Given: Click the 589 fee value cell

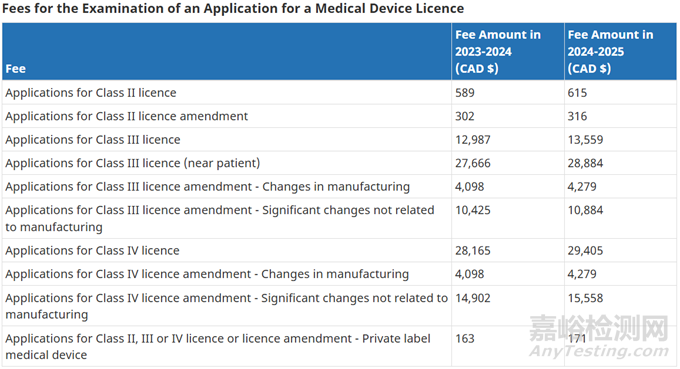Looking at the screenshot, I should point(507,92).
